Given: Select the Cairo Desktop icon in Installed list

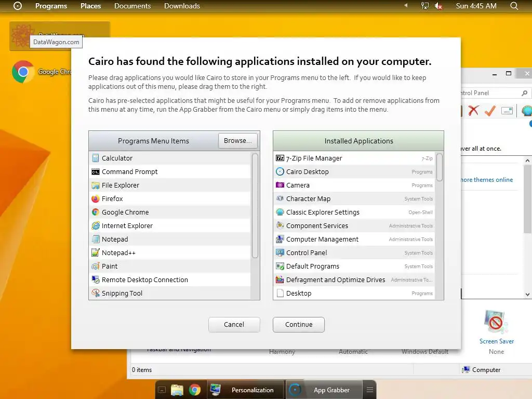Looking at the screenshot, I should [x=280, y=171].
